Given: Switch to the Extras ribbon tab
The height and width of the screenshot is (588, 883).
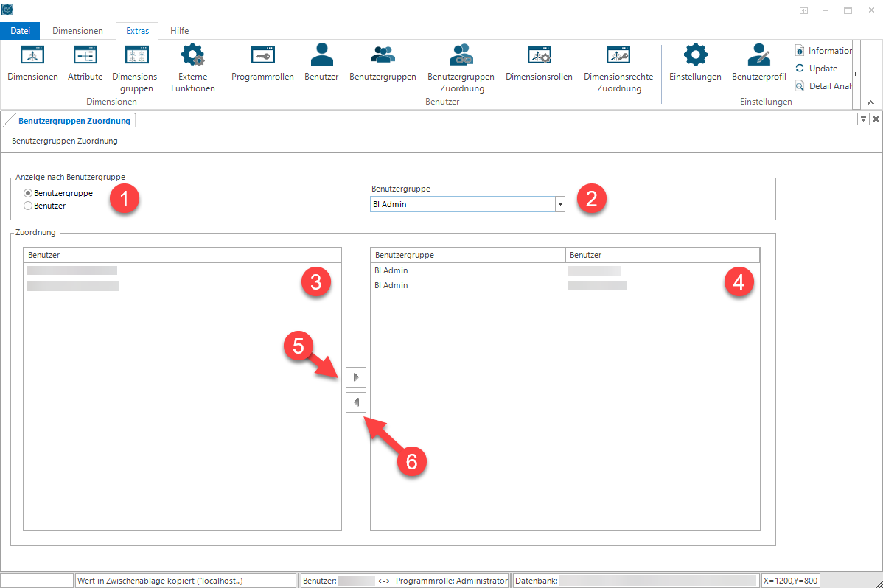Looking at the screenshot, I should (137, 31).
